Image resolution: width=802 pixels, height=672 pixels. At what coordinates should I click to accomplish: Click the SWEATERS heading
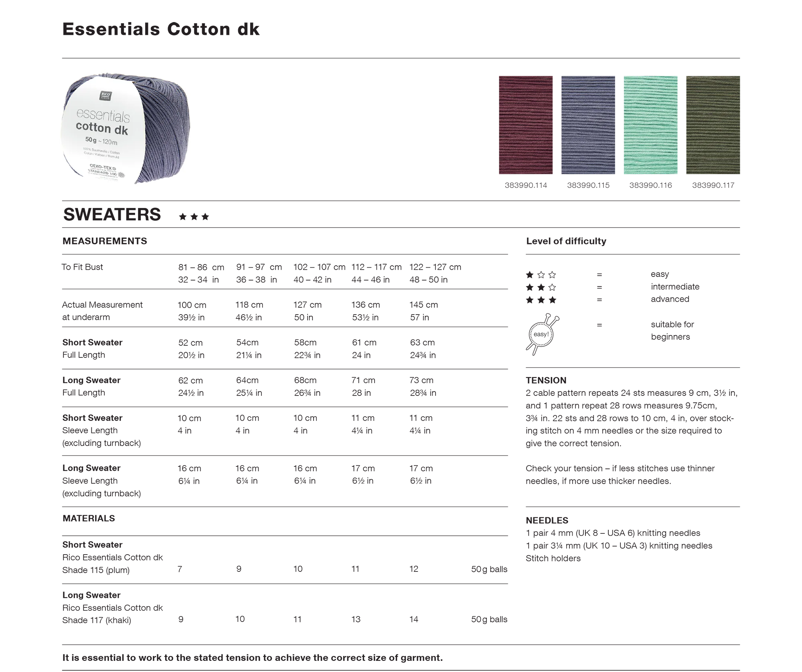[x=112, y=214]
